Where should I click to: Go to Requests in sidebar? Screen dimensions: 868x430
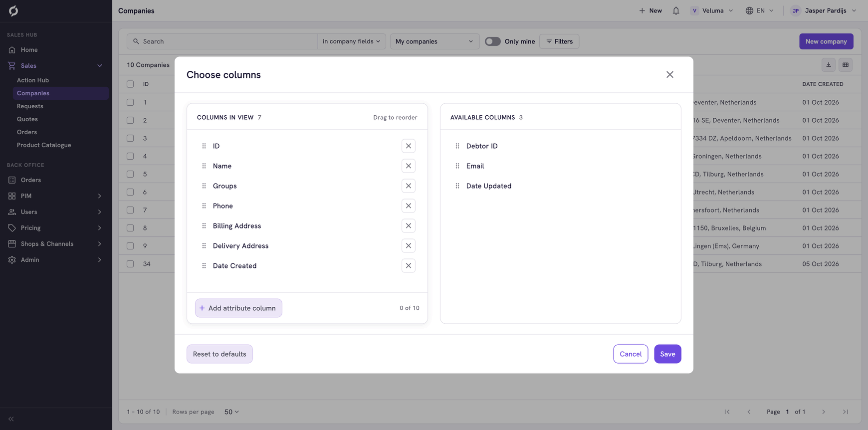click(x=30, y=106)
